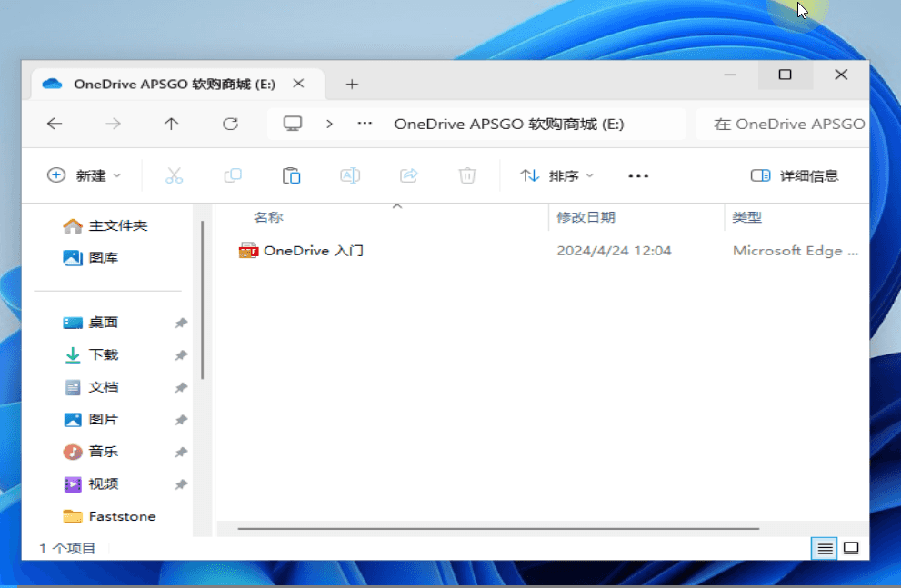The height and width of the screenshot is (588, 901).
Task: Close the File Explorer window
Action: (x=841, y=75)
